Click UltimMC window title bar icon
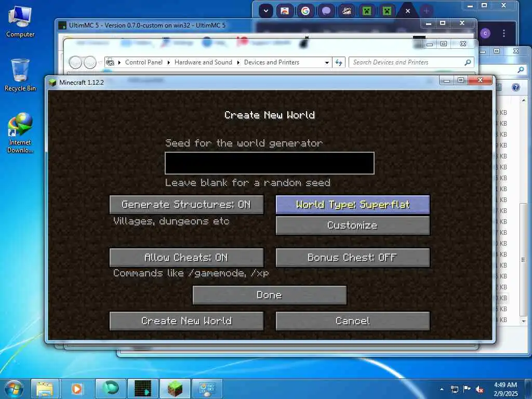Image resolution: width=532 pixels, height=399 pixels. (62, 25)
